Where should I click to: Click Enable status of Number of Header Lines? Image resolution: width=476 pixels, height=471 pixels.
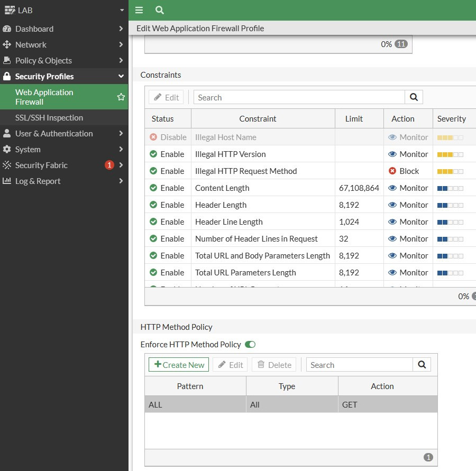tap(167, 238)
